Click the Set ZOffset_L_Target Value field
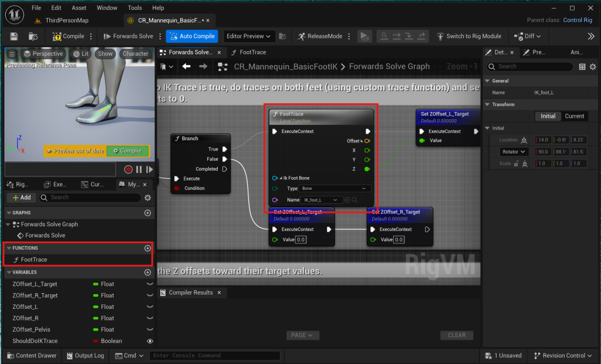 301,240
